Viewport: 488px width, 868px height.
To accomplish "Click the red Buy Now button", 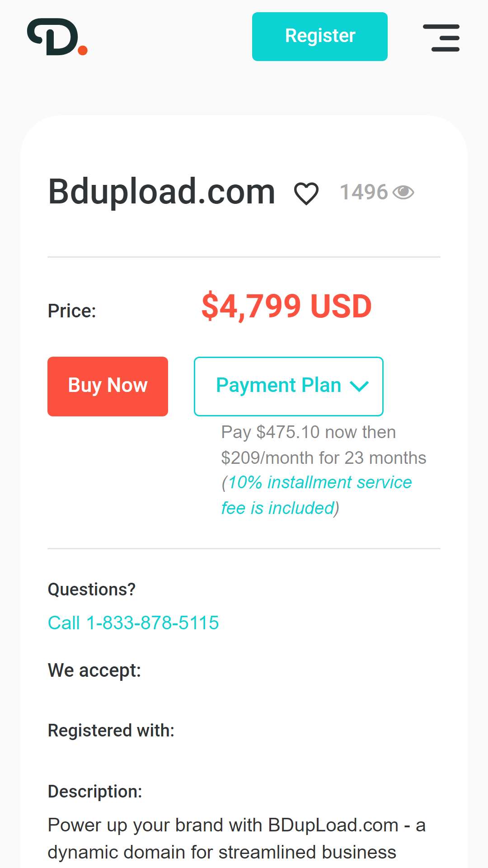I will click(108, 387).
